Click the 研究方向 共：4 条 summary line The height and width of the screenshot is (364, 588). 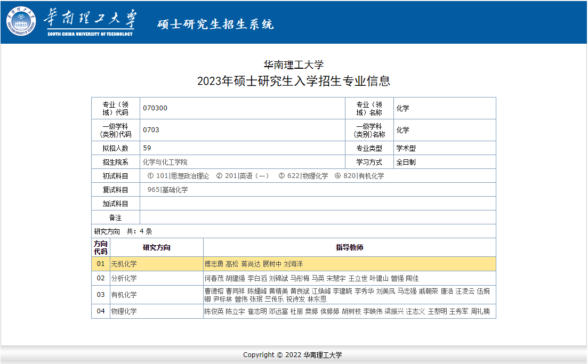(123, 231)
